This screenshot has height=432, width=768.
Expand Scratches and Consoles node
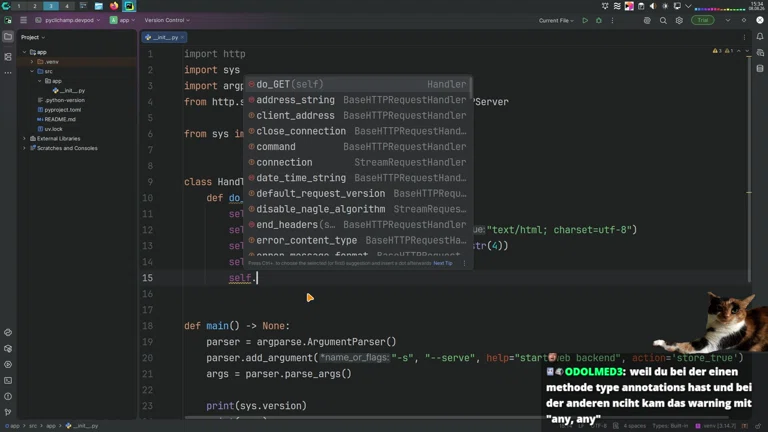pyautogui.click(x=24, y=148)
